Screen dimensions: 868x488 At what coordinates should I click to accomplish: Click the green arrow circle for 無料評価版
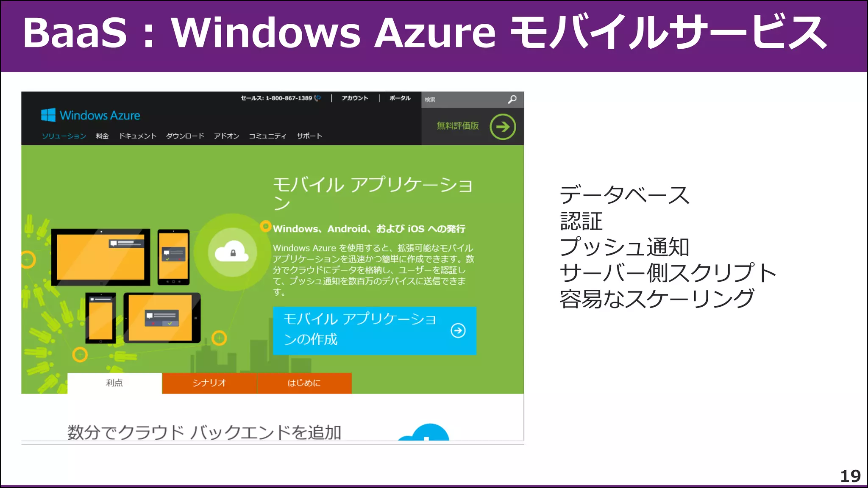pos(503,127)
